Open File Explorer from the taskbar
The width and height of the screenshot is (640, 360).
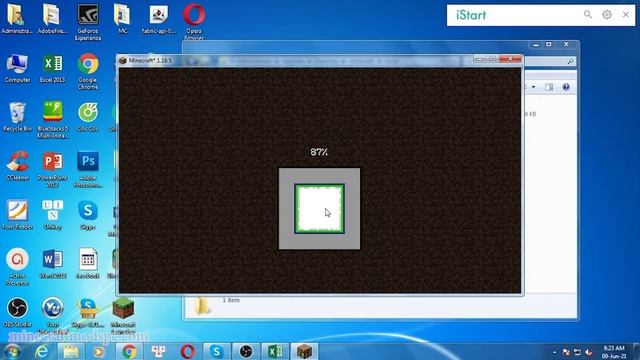click(x=71, y=351)
